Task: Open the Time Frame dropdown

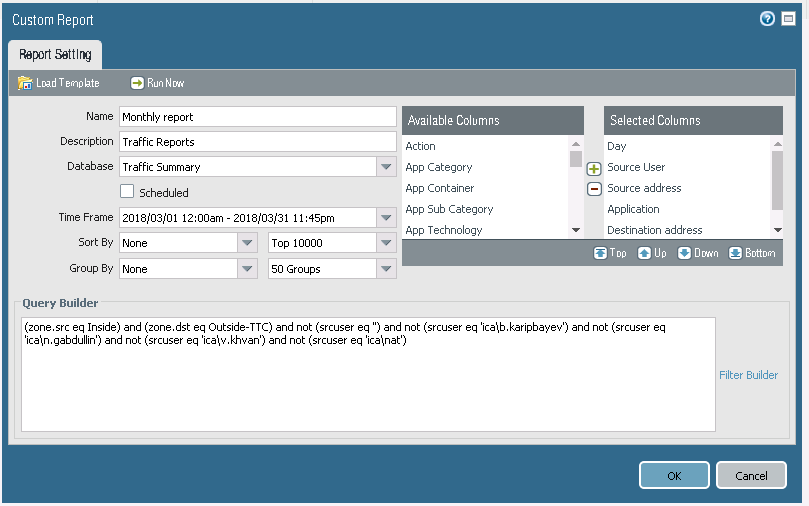Action: point(386,217)
